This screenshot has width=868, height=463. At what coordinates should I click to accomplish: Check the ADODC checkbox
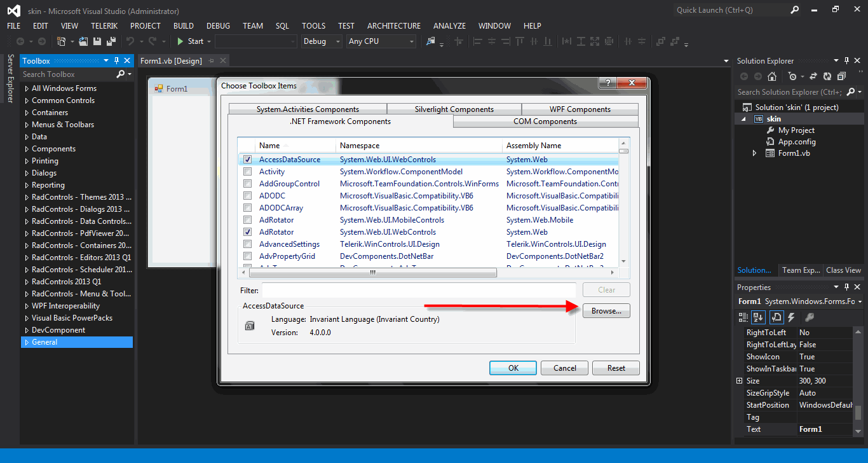coord(247,196)
